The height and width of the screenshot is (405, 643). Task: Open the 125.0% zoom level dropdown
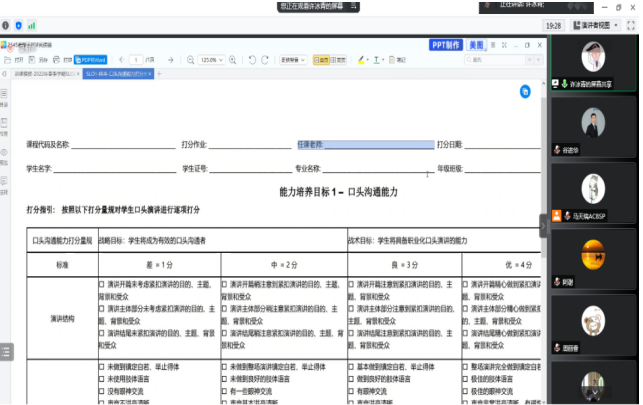[212, 60]
